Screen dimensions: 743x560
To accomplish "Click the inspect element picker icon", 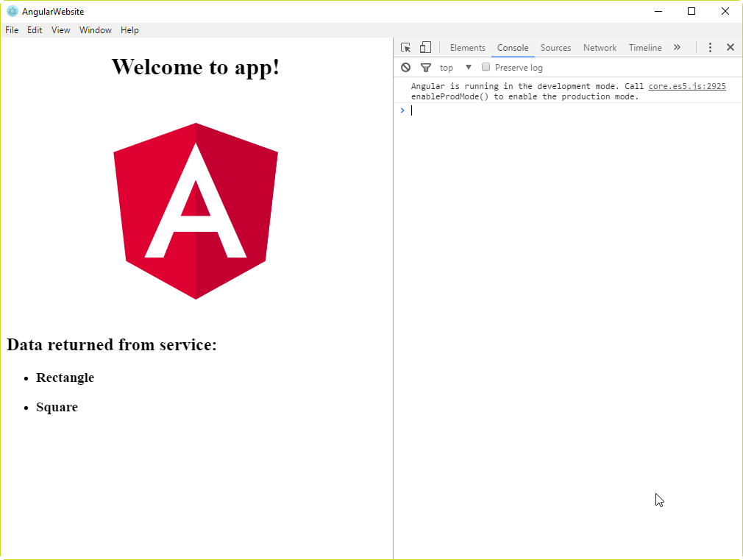I will point(405,48).
